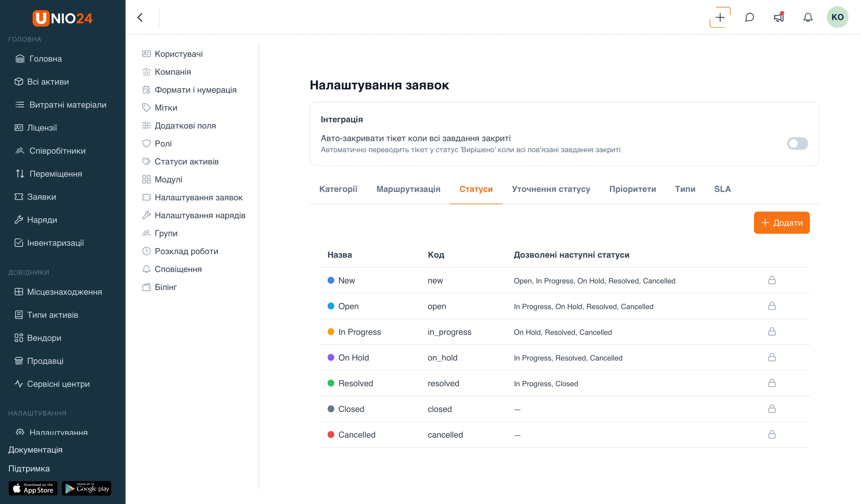Open the quick add plus icon
The width and height of the screenshot is (861, 504).
click(720, 17)
